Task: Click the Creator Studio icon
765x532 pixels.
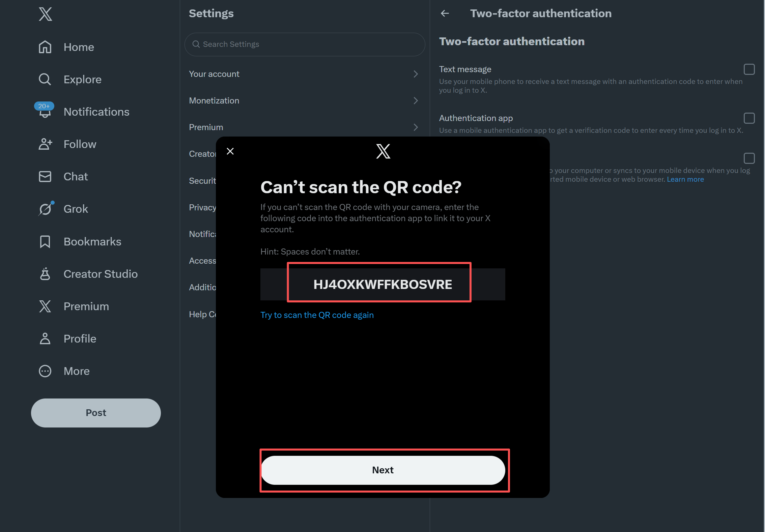Action: click(x=45, y=274)
